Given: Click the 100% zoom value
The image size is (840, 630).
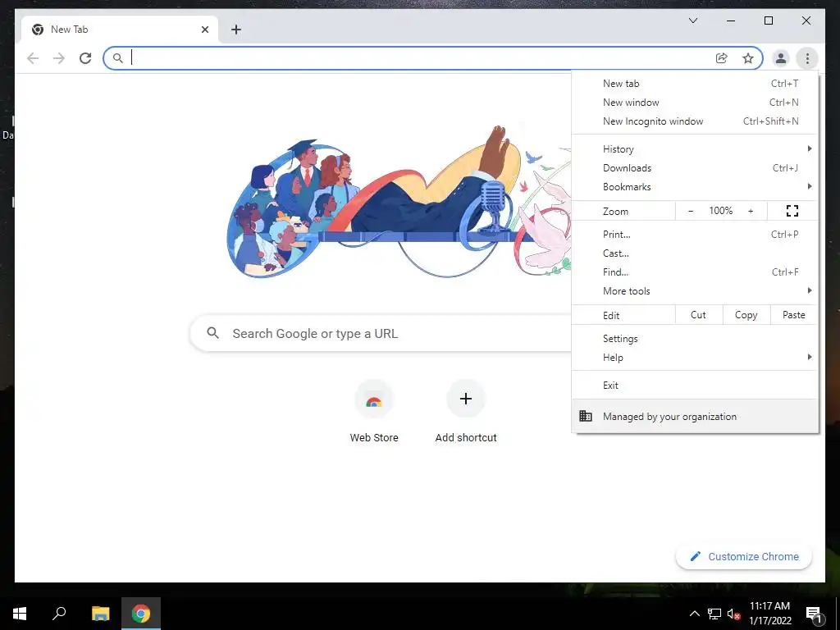Looking at the screenshot, I should (x=720, y=211).
